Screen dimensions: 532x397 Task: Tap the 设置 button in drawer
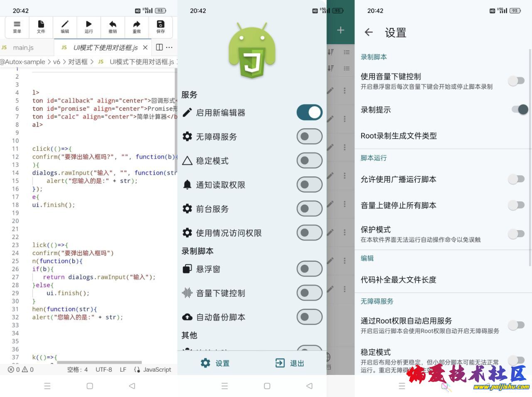point(215,363)
